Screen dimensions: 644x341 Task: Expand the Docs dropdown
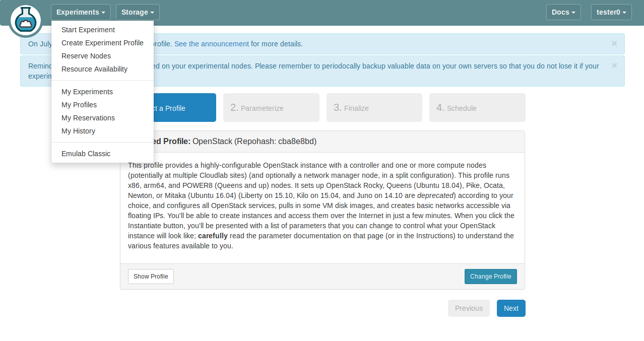[563, 12]
